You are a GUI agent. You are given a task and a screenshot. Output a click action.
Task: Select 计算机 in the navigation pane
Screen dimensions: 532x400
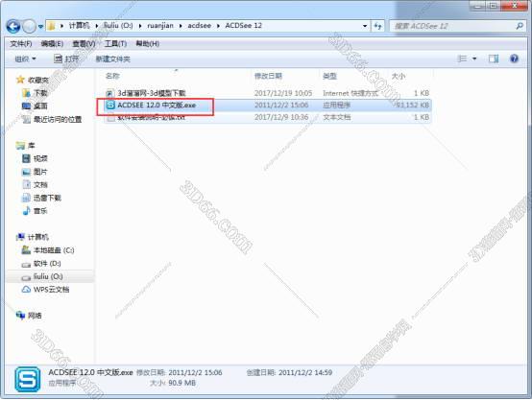(x=38, y=237)
